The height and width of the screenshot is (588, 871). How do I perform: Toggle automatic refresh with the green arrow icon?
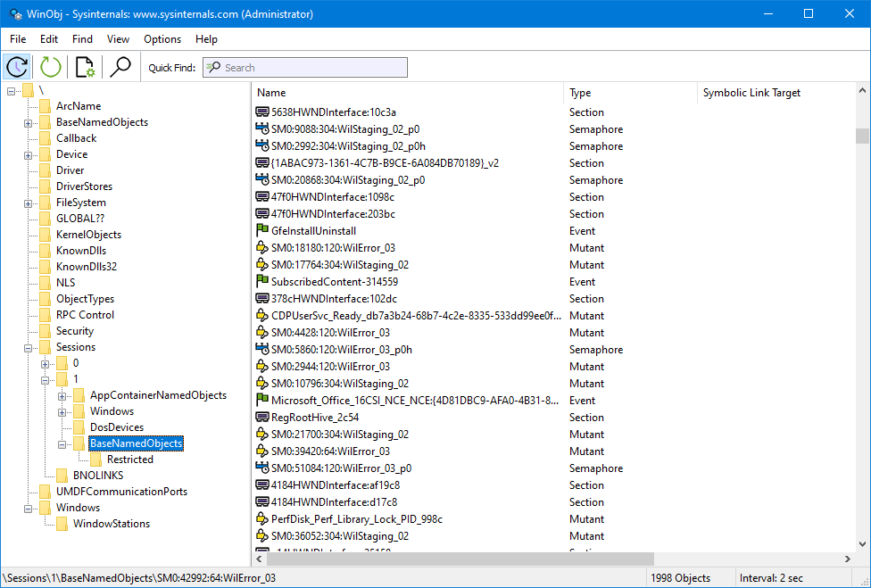pos(50,66)
